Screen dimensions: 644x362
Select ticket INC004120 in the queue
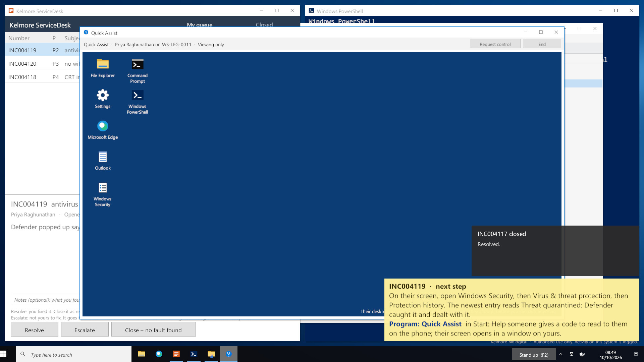pyautogui.click(x=42, y=64)
